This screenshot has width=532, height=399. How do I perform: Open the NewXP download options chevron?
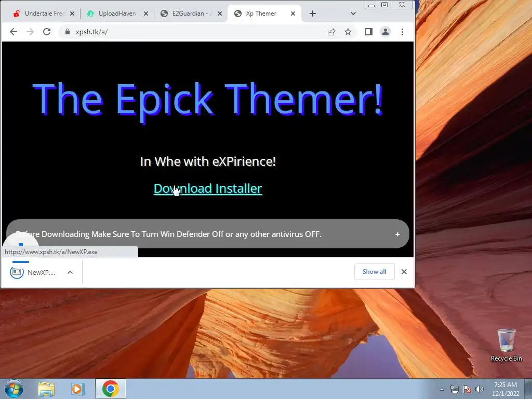click(70, 272)
